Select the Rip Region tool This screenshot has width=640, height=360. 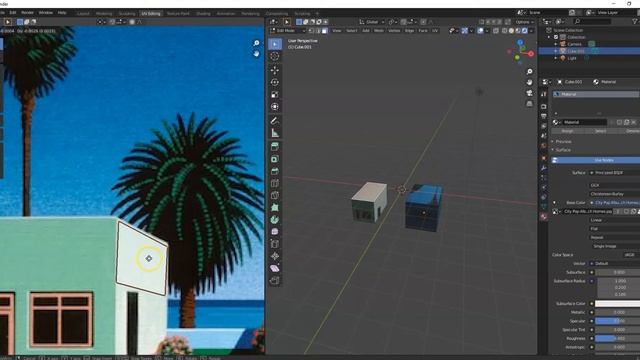tap(275, 281)
